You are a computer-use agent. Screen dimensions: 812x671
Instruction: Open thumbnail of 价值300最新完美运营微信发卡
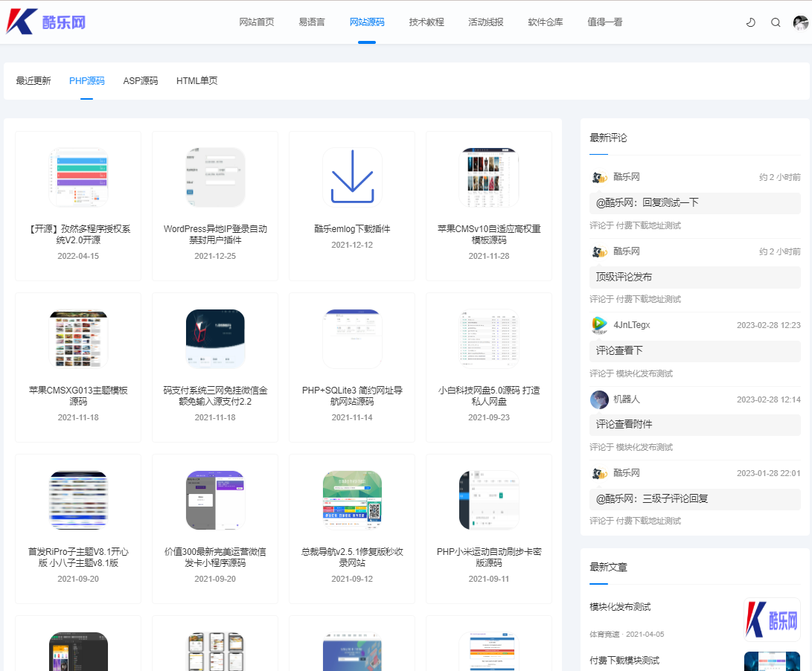[215, 500]
